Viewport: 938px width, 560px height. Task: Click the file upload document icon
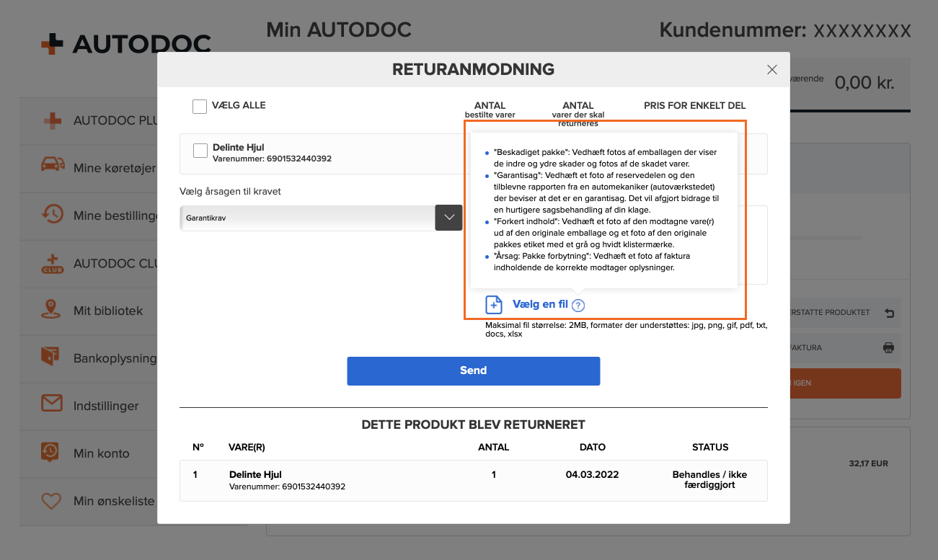point(493,305)
